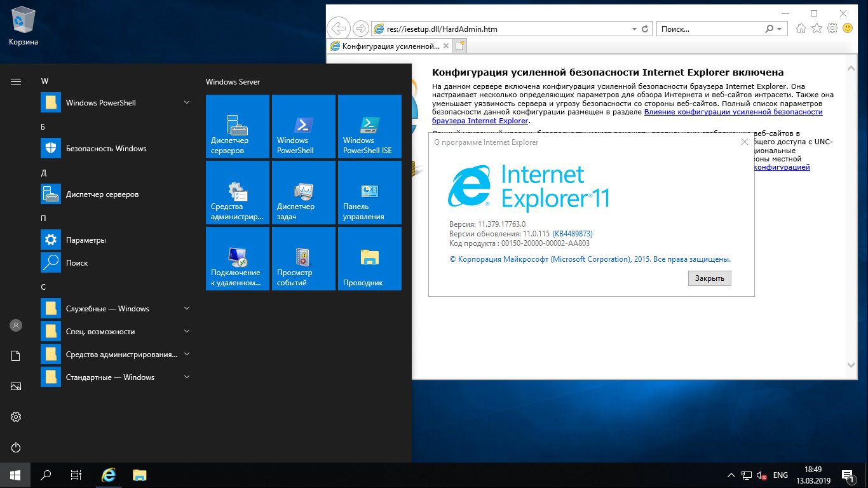The width and height of the screenshot is (868, 488).
Task: Click the page scrollbar down arrow
Action: 851,365
